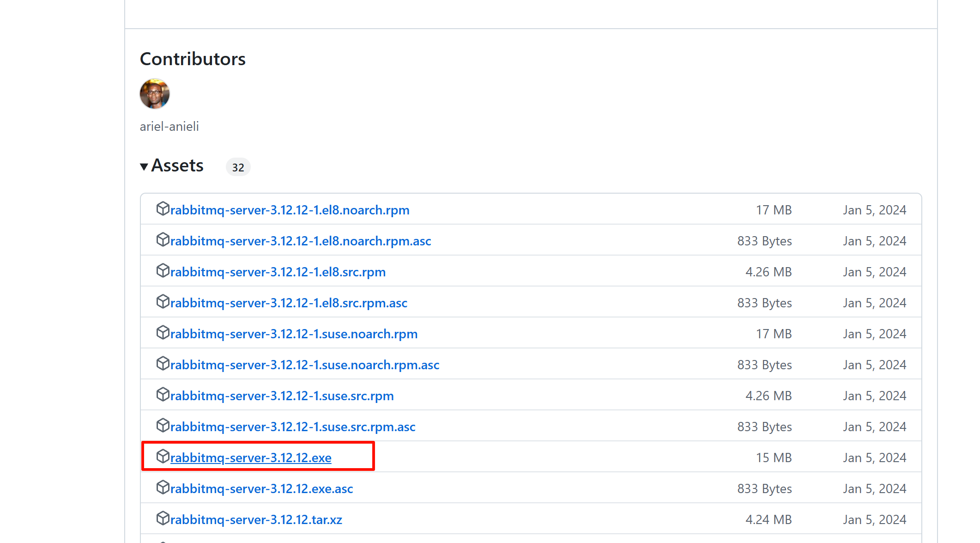This screenshot has width=980, height=543.
Task: Download rabbitmq-server-3.12.12.exe.asc signature
Action: pos(261,488)
